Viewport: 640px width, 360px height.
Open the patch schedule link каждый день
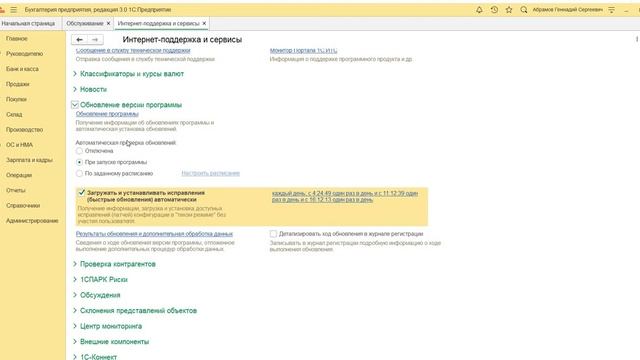(x=345, y=196)
